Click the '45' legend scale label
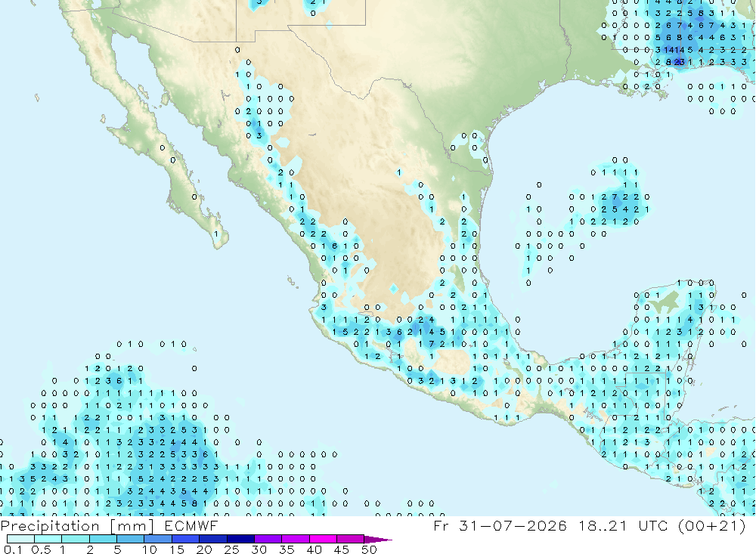The image size is (756, 554). pyautogui.click(x=342, y=549)
